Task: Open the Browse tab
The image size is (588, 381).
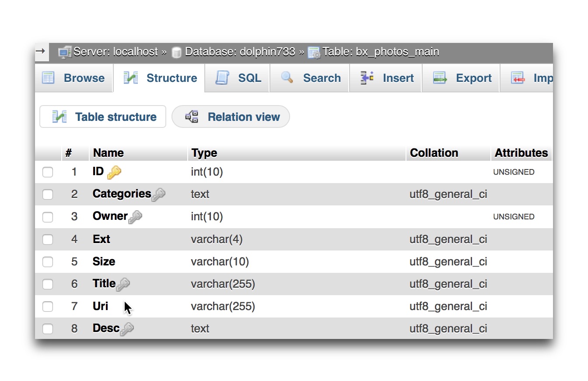Action: pos(73,78)
